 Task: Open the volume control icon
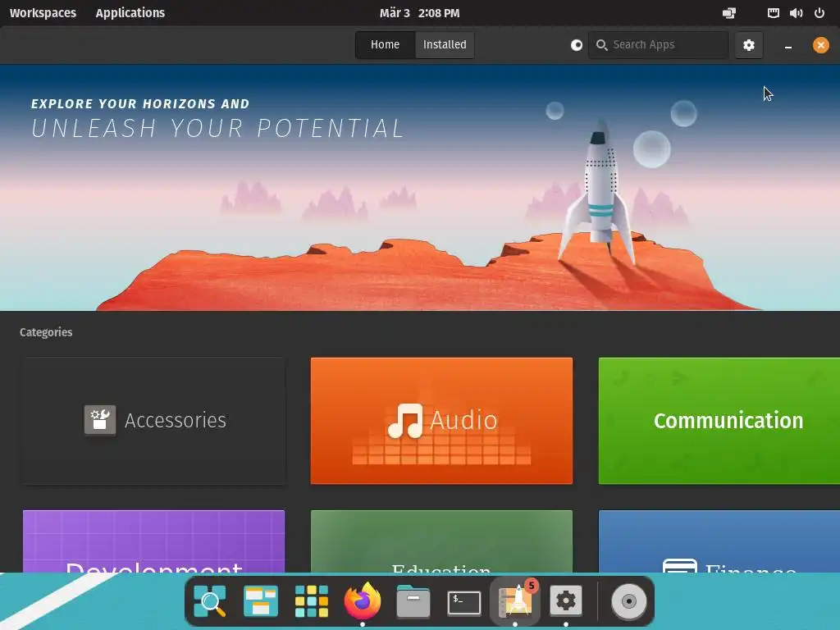[796, 13]
